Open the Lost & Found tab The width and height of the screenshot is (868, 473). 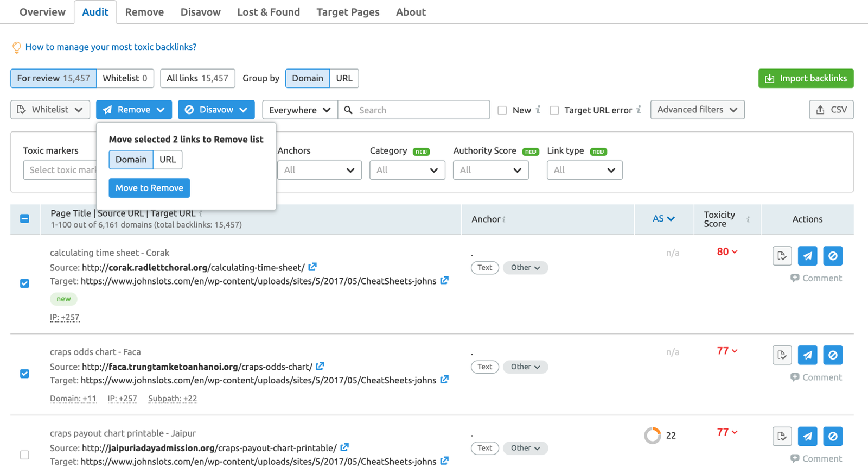268,12
